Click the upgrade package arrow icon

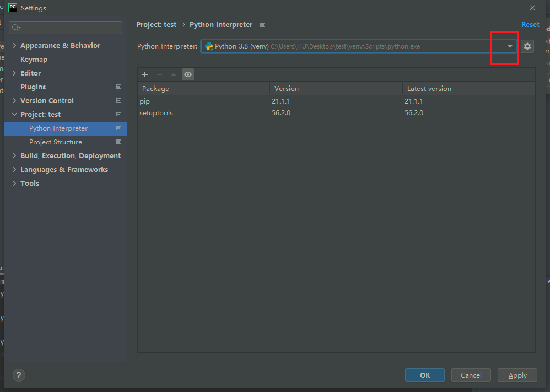173,74
